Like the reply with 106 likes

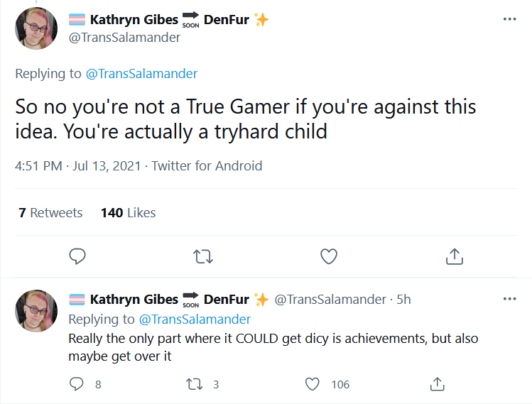point(312,384)
